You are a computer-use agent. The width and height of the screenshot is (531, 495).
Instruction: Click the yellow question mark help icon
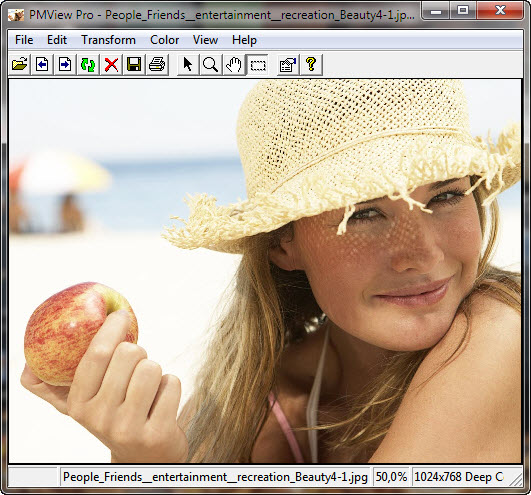(311, 64)
